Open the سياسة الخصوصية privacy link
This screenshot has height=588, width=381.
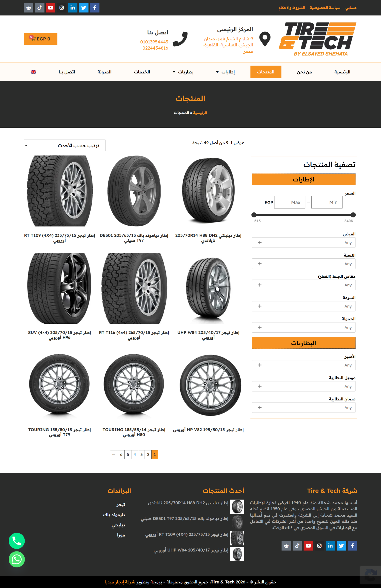[325, 8]
